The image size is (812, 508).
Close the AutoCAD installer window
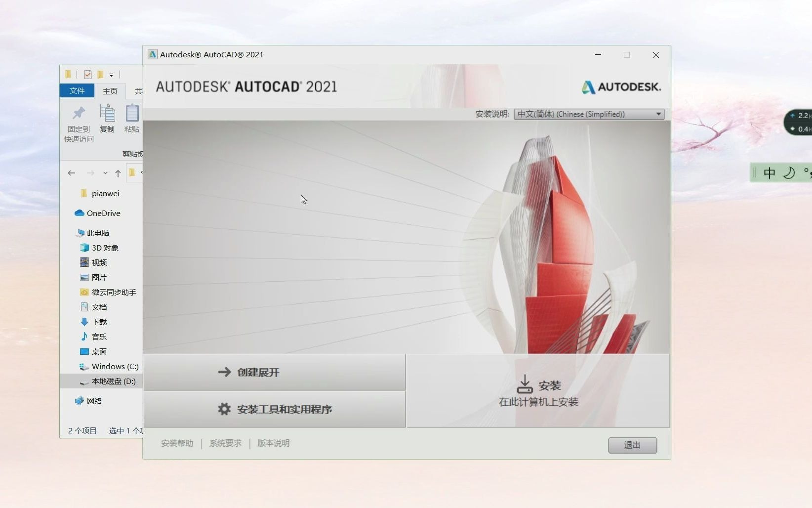point(656,54)
